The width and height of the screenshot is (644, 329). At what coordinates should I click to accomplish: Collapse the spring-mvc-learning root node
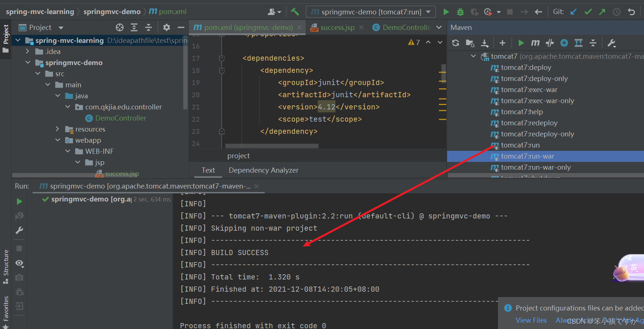click(18, 40)
